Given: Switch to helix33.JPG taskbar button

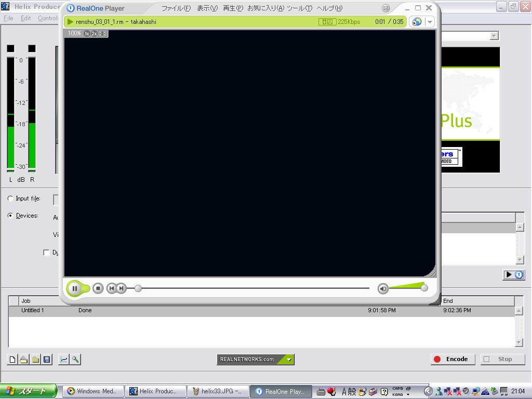Looking at the screenshot, I should click(218, 391).
